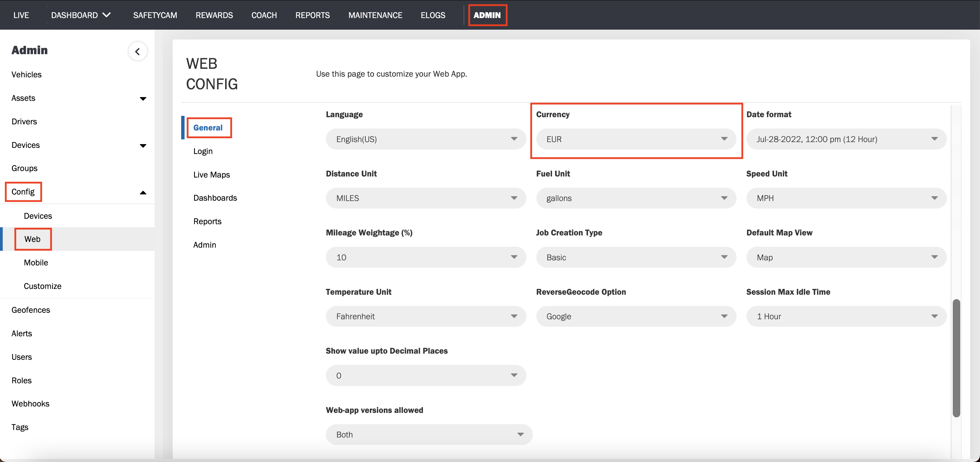Collapse the Admin sidebar with the chevron
Screen dimensions: 980x462
point(137,51)
